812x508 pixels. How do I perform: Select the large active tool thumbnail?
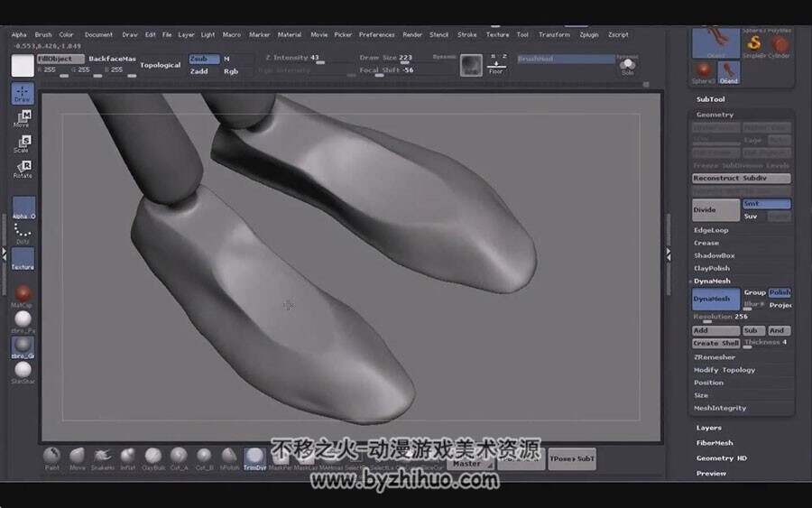pyautogui.click(x=715, y=42)
